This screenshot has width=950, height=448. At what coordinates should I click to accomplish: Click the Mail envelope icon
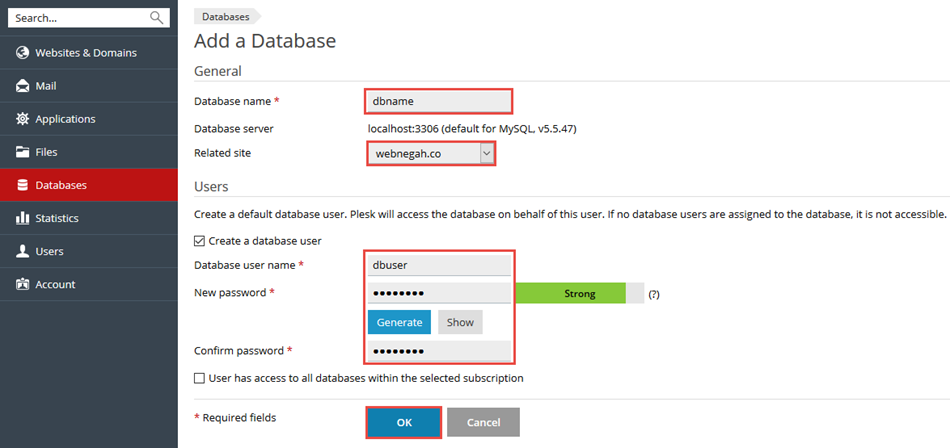pyautogui.click(x=22, y=86)
